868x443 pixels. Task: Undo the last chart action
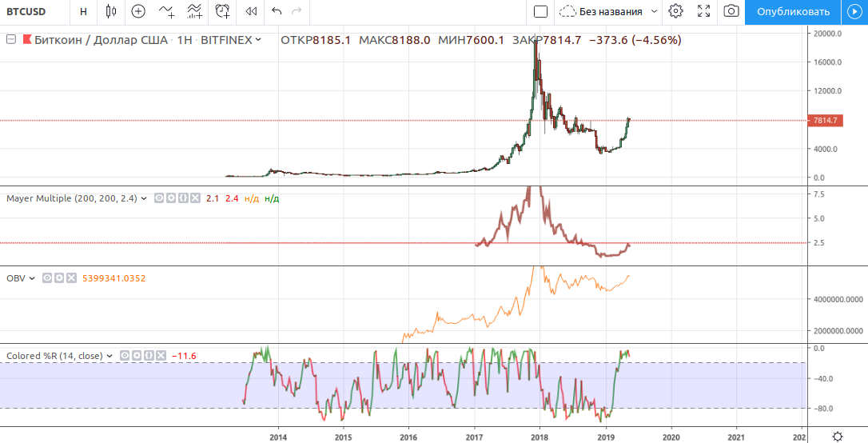point(277,11)
